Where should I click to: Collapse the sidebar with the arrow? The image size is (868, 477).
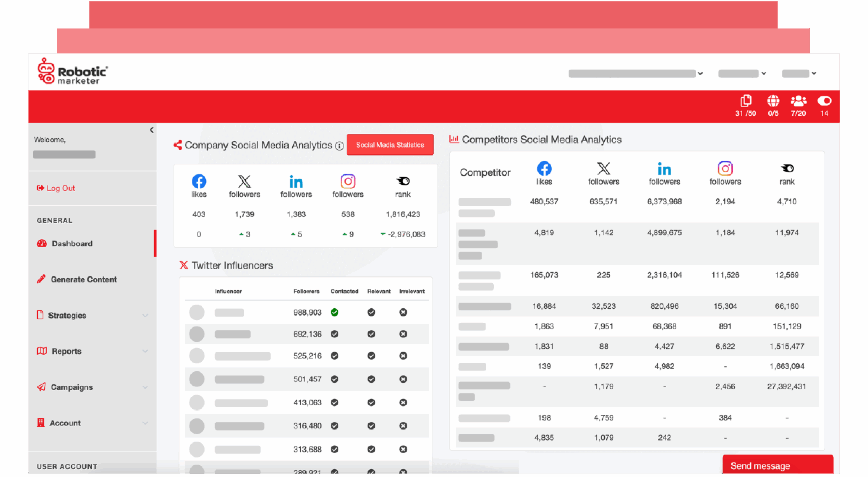[x=152, y=130]
